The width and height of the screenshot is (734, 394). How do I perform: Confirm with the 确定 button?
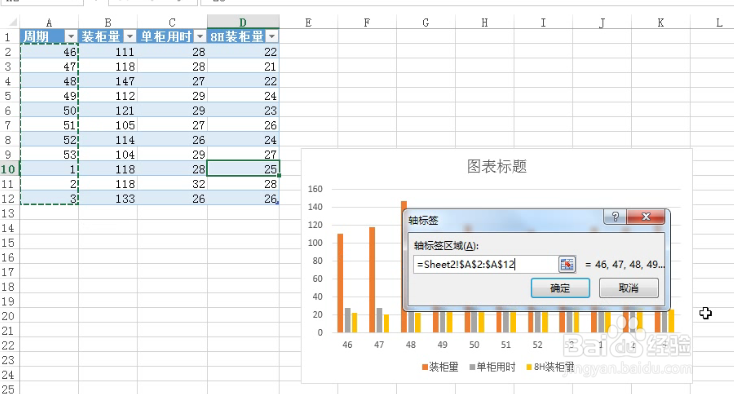tap(560, 288)
